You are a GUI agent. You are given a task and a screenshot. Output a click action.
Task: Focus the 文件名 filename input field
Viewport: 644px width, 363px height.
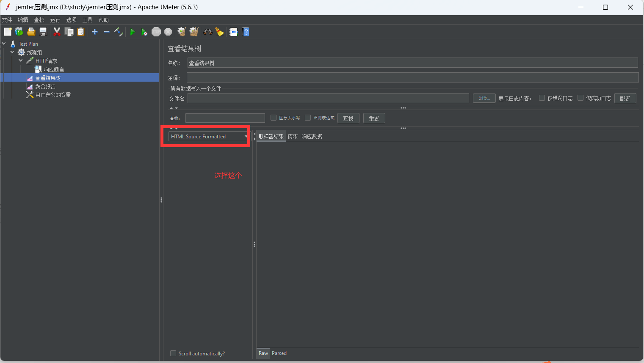(x=328, y=98)
